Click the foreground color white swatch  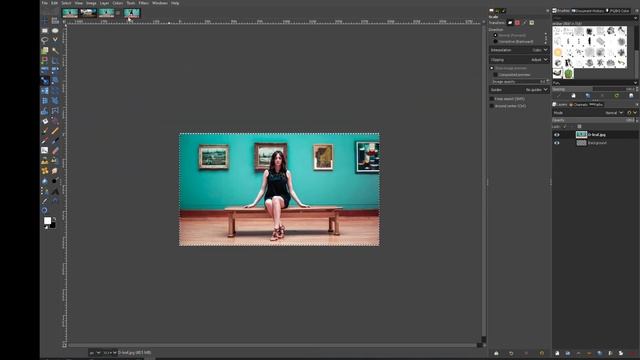pyautogui.click(x=47, y=221)
